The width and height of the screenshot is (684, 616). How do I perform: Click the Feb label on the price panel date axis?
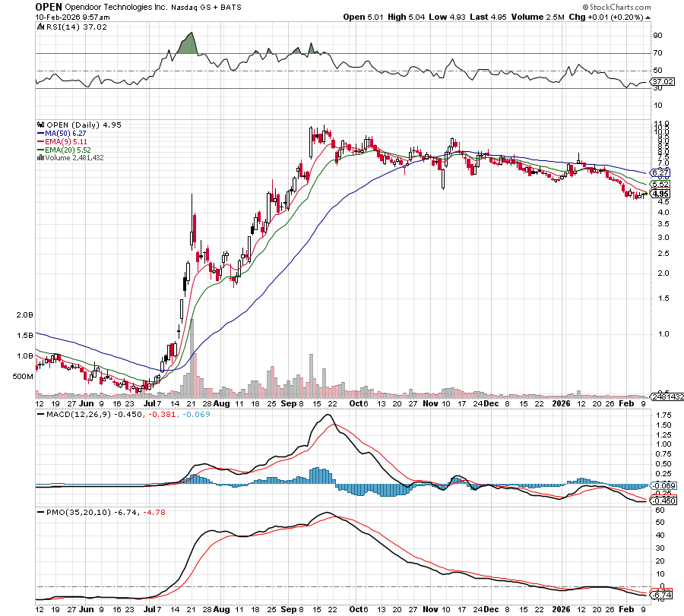(x=626, y=403)
